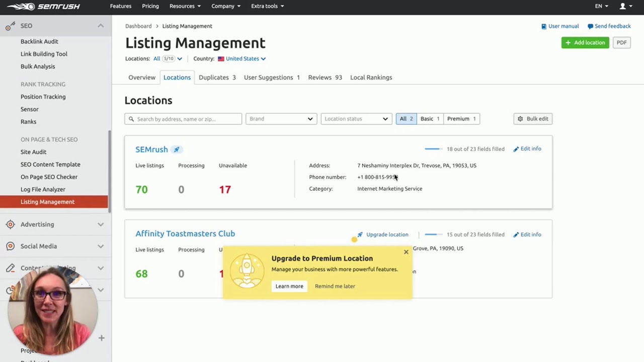The height and width of the screenshot is (362, 644).
Task: Click the search by address input field
Action: click(183, 119)
